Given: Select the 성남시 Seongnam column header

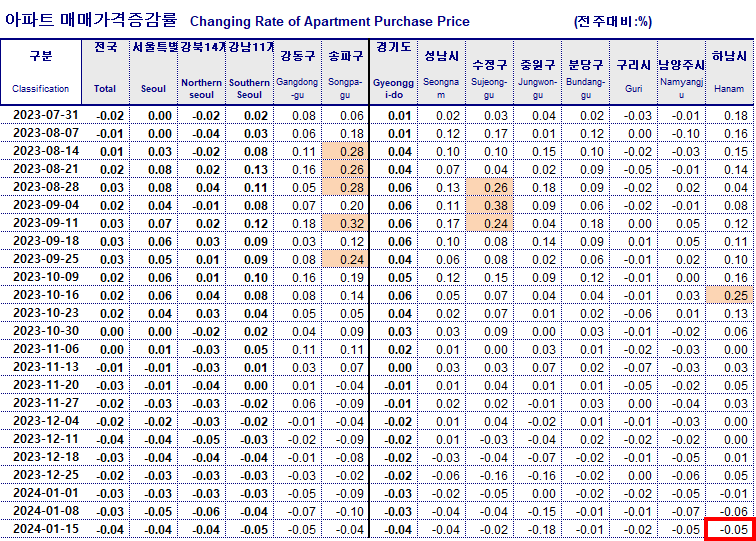Looking at the screenshot, I should pos(441,72).
